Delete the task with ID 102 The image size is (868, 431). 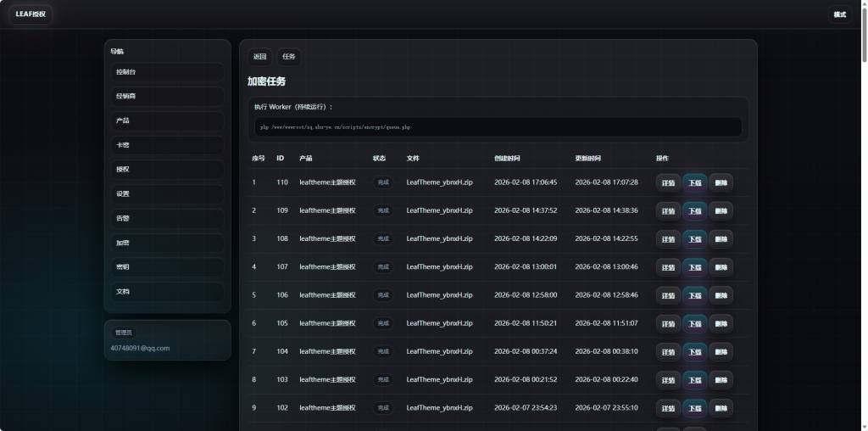pos(721,408)
